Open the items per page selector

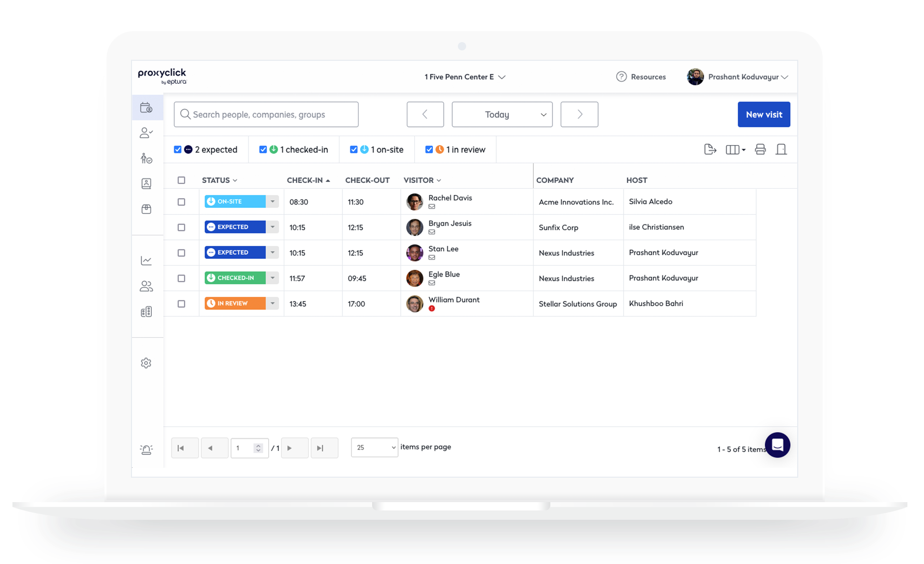(x=374, y=447)
